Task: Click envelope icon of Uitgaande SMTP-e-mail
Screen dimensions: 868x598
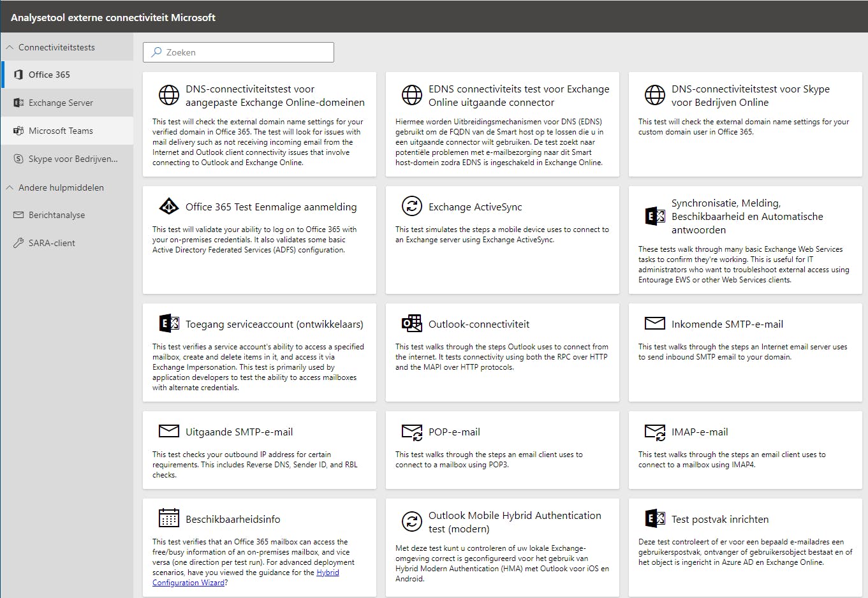Action: tap(169, 431)
